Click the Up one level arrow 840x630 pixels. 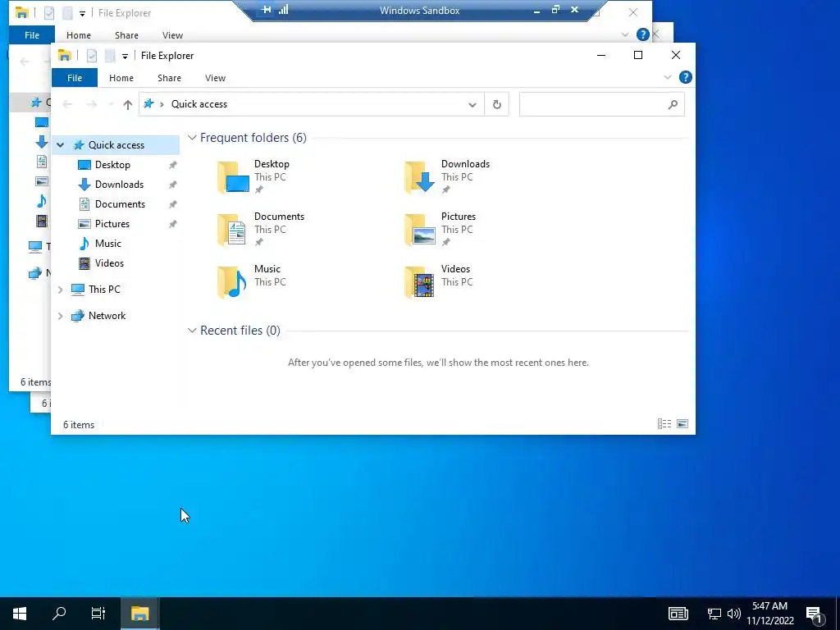(x=127, y=104)
